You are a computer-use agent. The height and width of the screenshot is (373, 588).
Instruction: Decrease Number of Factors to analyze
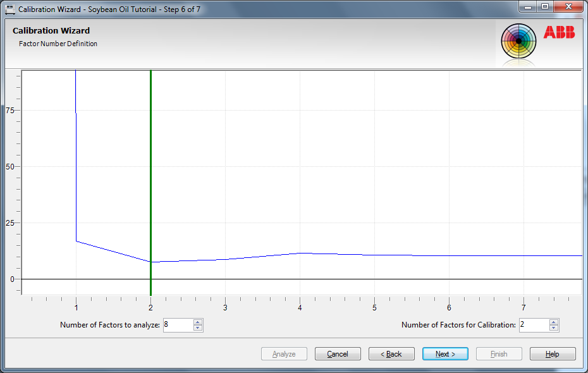coord(198,328)
